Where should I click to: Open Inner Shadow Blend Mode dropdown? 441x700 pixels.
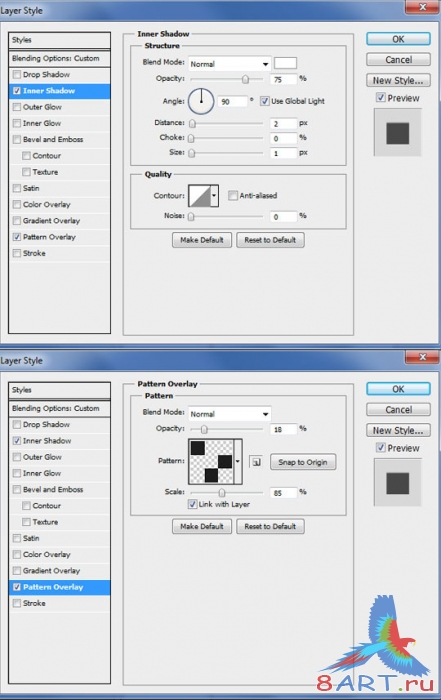tap(229, 64)
